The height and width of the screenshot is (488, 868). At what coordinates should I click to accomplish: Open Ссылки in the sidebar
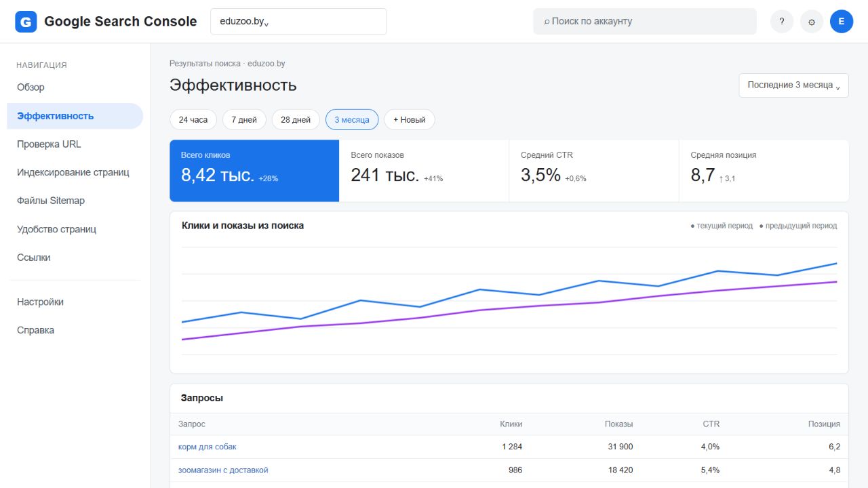[75, 258]
